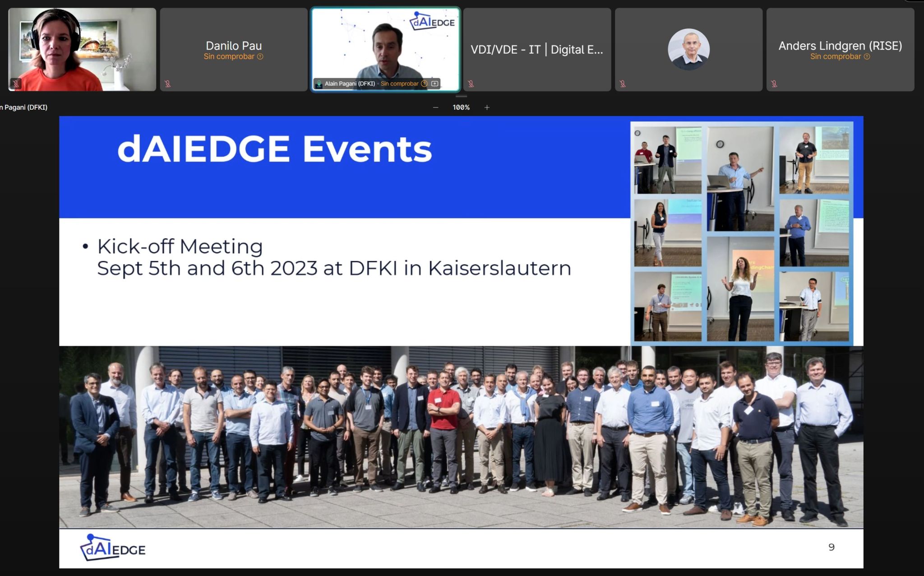Click screen-share icon on Alain Pagani tile
This screenshot has width=924, height=576.
tap(434, 84)
